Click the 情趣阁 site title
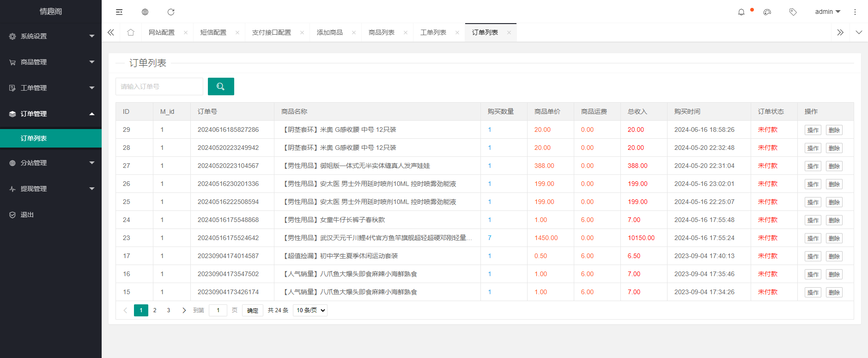This screenshot has width=868, height=358. [x=51, y=12]
